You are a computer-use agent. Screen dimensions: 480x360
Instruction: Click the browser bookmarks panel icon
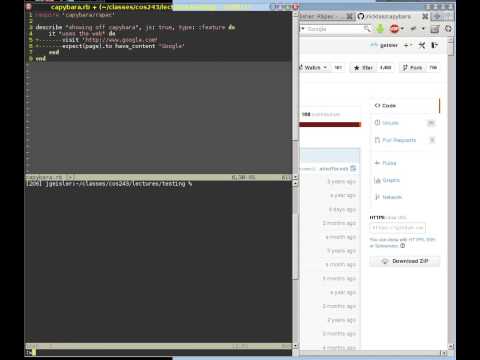click(435, 29)
